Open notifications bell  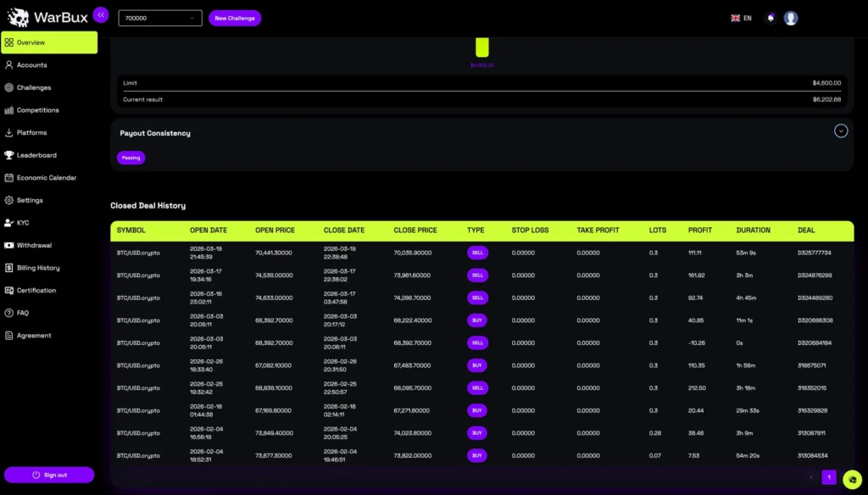point(771,19)
